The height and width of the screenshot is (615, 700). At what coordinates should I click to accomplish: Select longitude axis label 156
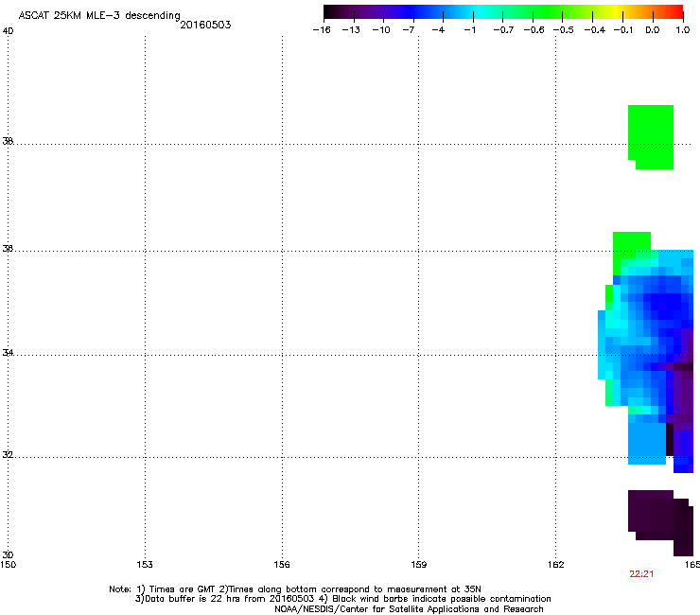[x=282, y=565]
